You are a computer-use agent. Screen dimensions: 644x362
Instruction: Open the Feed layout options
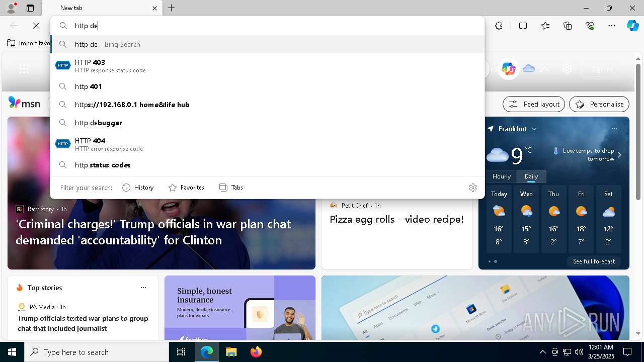(x=534, y=104)
